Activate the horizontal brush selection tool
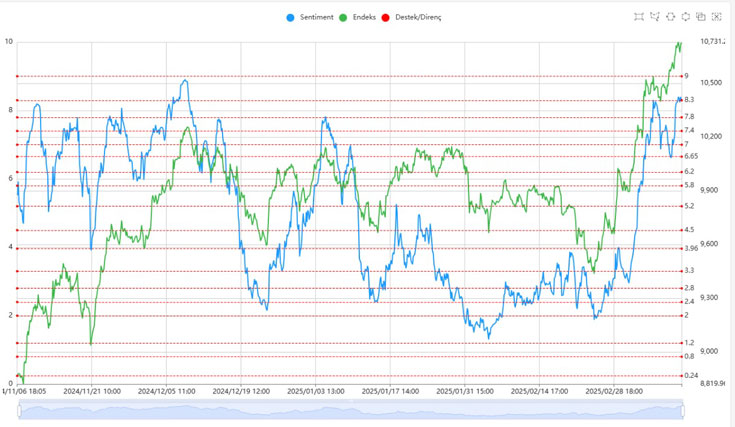This screenshot has width=735, height=427. click(x=670, y=17)
